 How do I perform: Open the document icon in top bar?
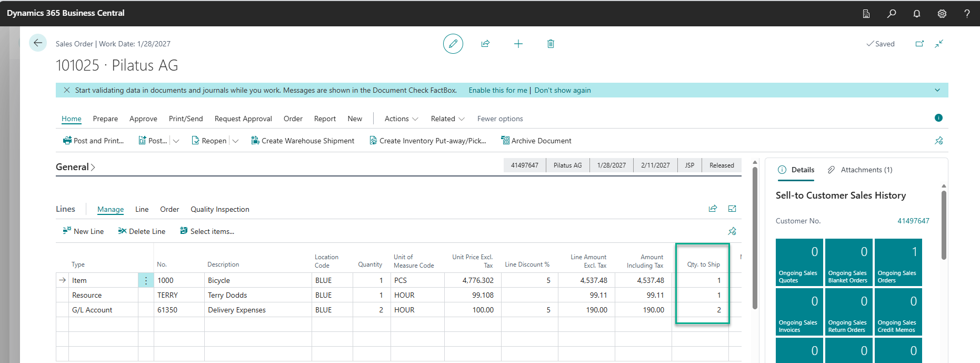pos(866,14)
